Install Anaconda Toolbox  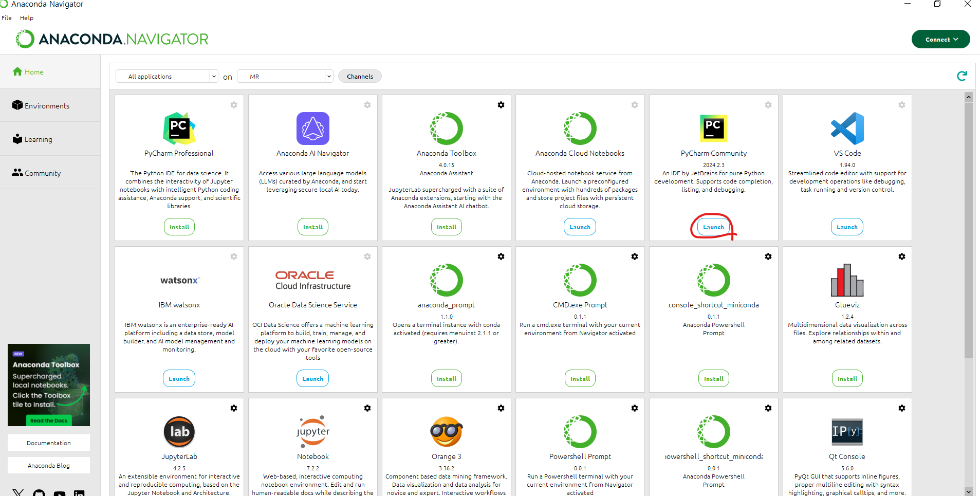coord(447,227)
